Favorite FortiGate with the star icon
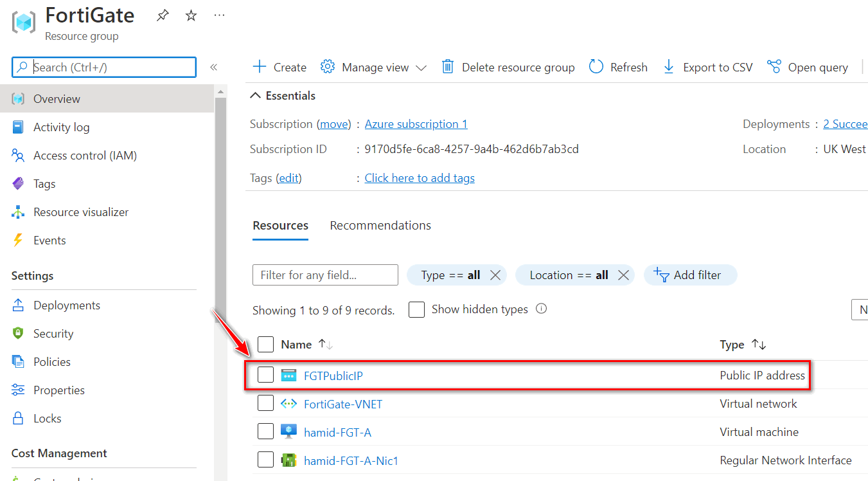 [x=191, y=16]
